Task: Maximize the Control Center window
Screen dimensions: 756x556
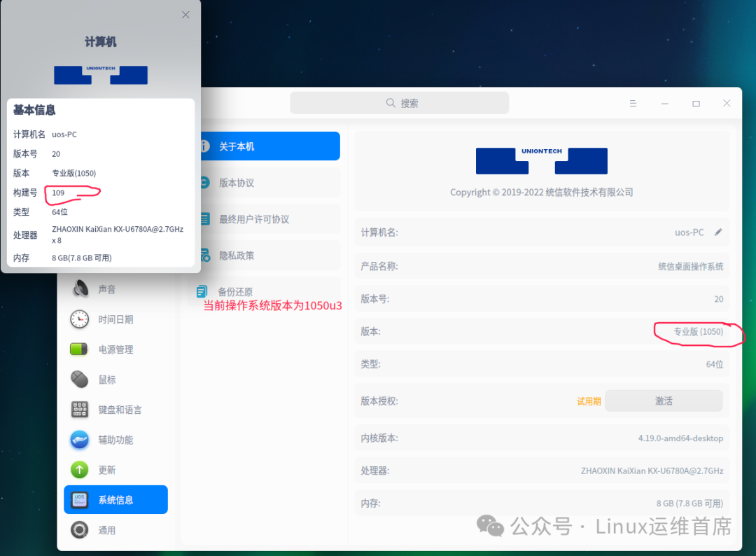Action: 696,103
